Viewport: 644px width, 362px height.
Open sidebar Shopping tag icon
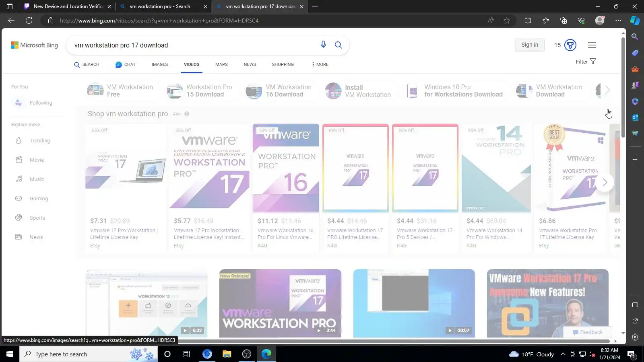coord(635,53)
